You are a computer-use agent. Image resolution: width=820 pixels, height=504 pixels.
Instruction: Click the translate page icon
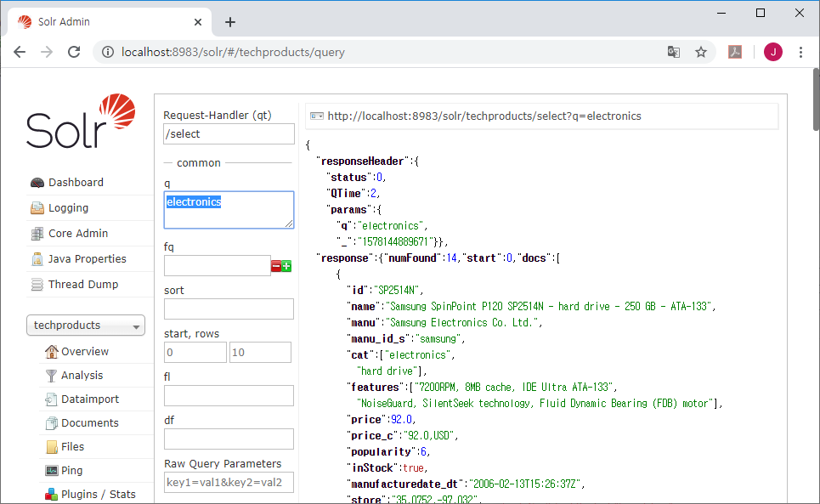point(674,52)
